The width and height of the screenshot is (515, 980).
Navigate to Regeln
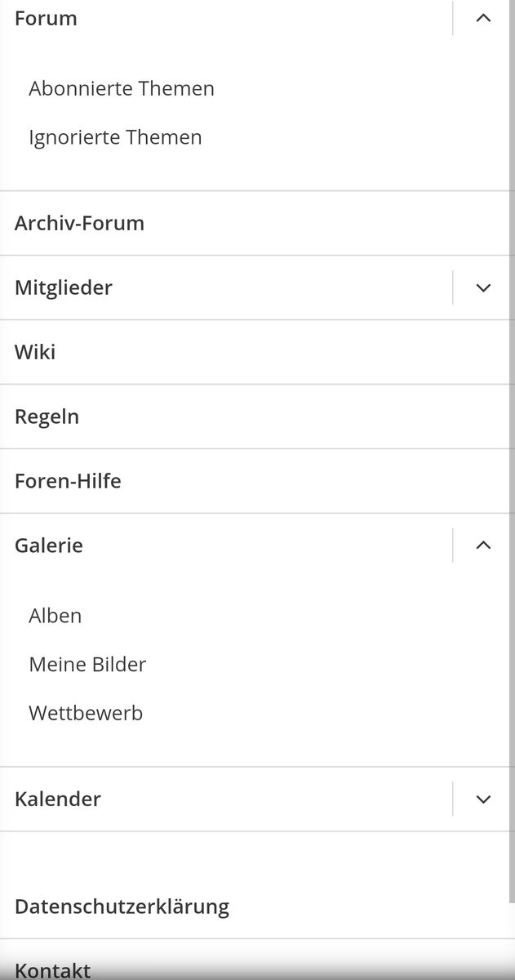coord(47,416)
